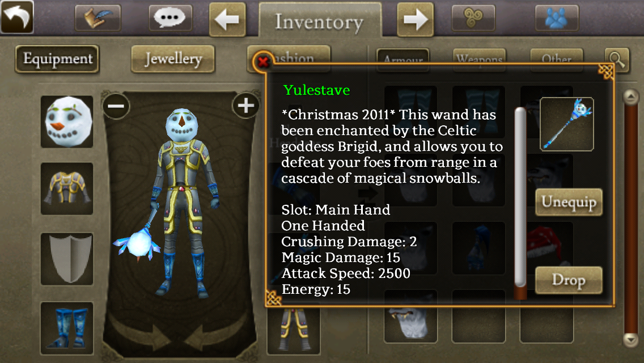644x363 pixels.
Task: Open the chat speech bubble icon
Action: coord(170,18)
